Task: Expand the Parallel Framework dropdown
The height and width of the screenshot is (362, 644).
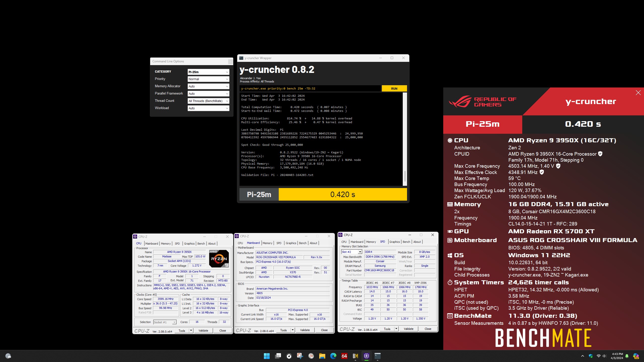Action: pyautogui.click(x=208, y=94)
